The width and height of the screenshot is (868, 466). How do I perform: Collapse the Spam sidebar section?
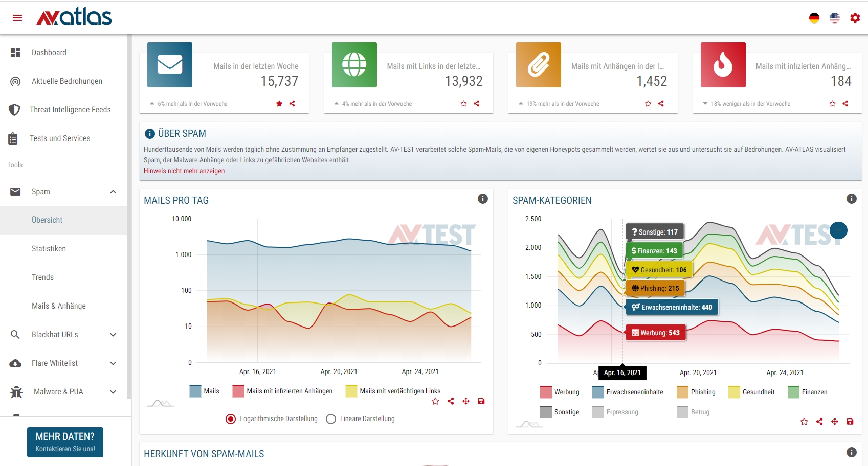click(113, 192)
